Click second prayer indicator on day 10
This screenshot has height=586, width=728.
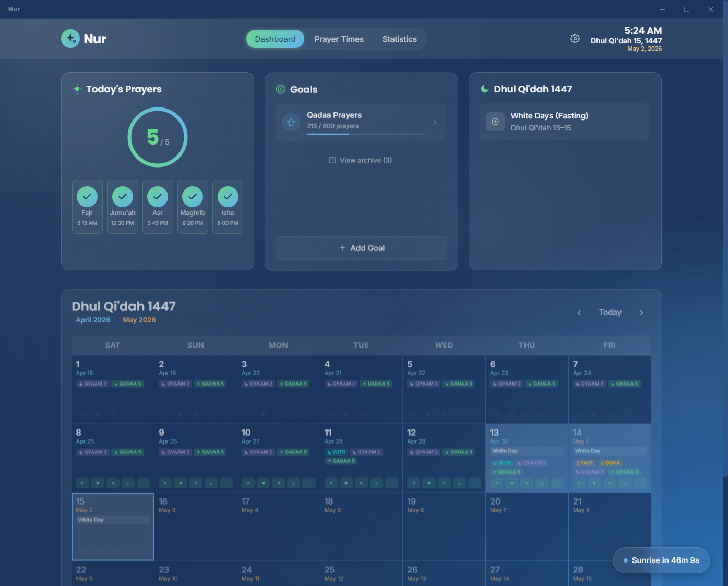(264, 483)
